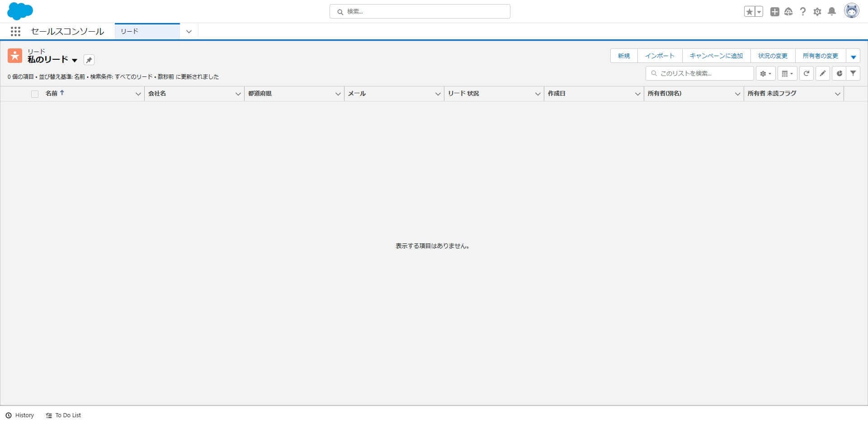868x424 pixels.
Task: Open the filters panel
Action: click(853, 73)
